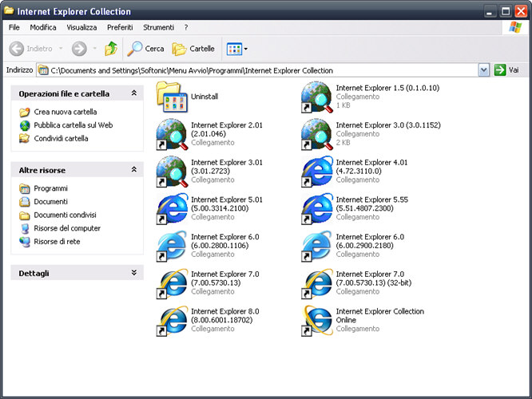Image resolution: width=532 pixels, height=399 pixels.
Task: Open Risorse del computer link
Action: [x=67, y=228]
